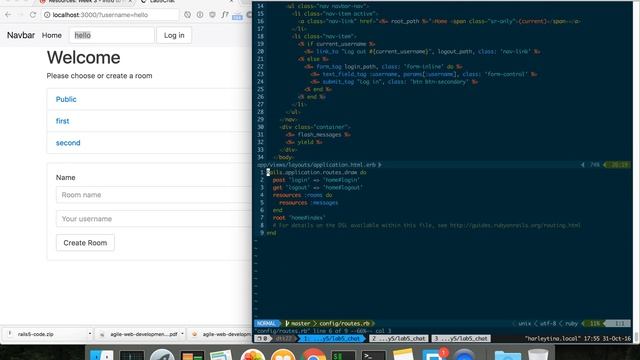Click the Name label in room form
Screen dimensions: 640x360
[66, 178]
